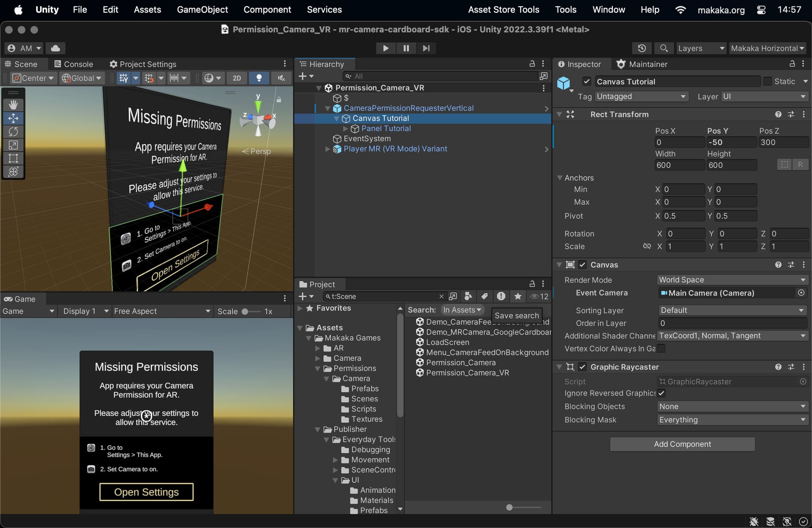Screen dimensions: 812x528
Task: Toggle the 2D view mode
Action: [x=236, y=78]
